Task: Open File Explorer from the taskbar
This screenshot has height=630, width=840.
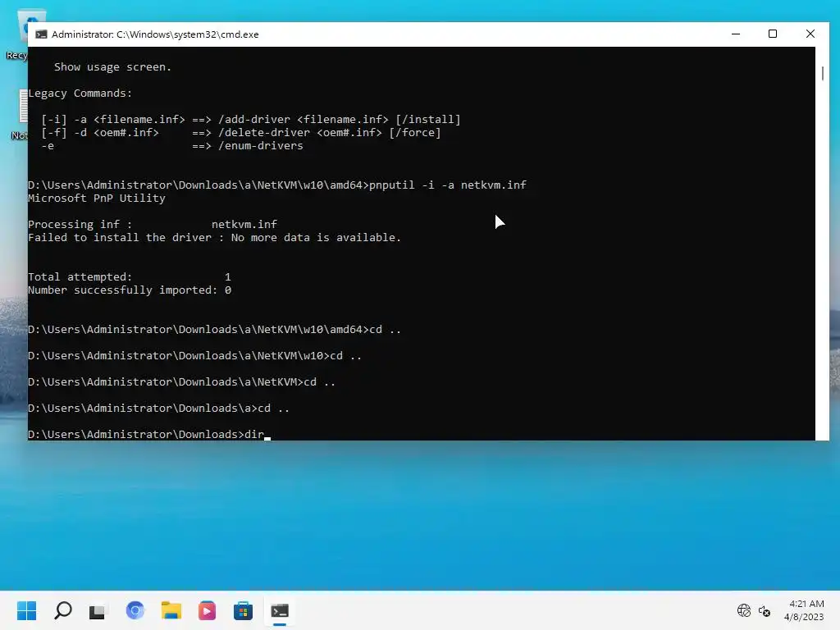Action: point(171,610)
